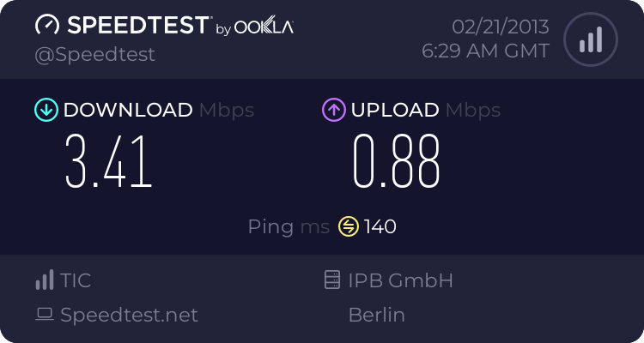
Task: Click the IPB GmbH server name
Action: [x=400, y=280]
